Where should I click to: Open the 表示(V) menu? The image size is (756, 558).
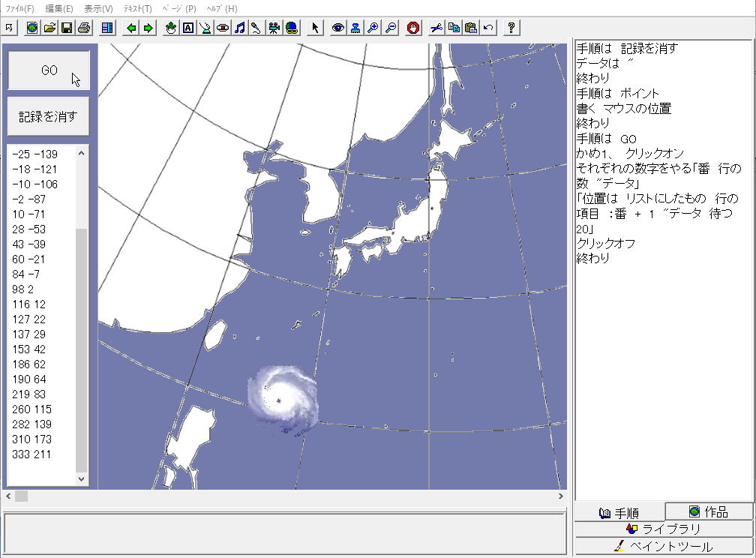point(98,8)
